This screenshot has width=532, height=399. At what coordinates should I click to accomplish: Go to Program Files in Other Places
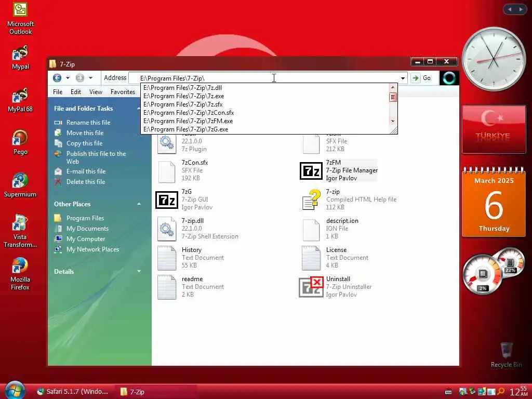tap(85, 218)
